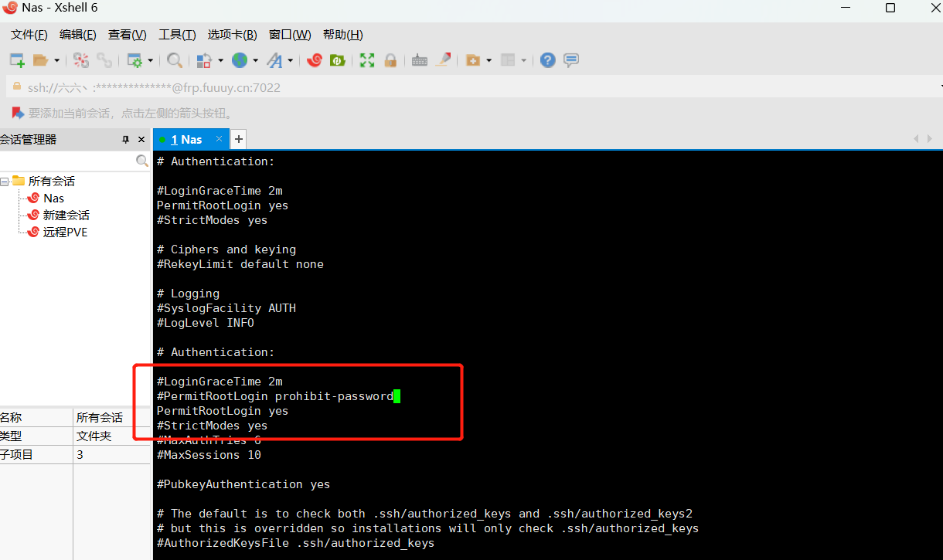This screenshot has height=560, width=943.
Task: Click the Disconnect icon in toolbar
Action: click(104, 60)
